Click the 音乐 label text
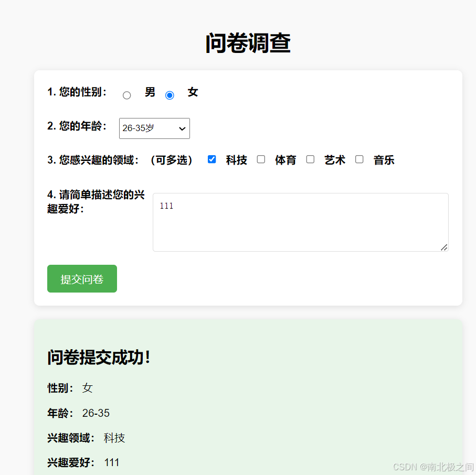476x475 pixels. pos(384,160)
